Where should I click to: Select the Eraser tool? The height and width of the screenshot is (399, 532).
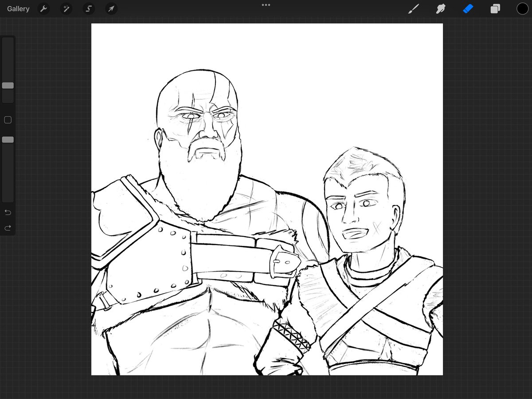[468, 8]
